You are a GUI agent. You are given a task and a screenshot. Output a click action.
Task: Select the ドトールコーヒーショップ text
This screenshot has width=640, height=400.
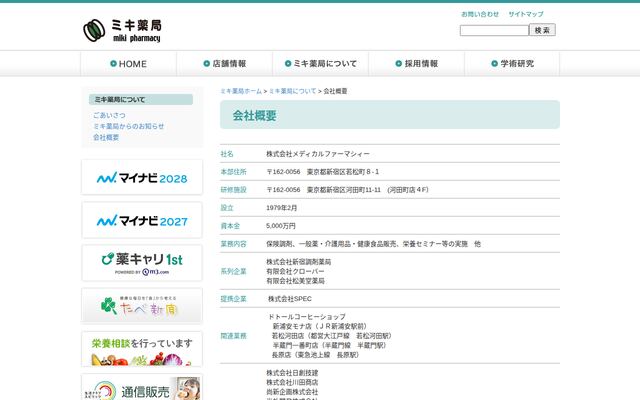307,317
